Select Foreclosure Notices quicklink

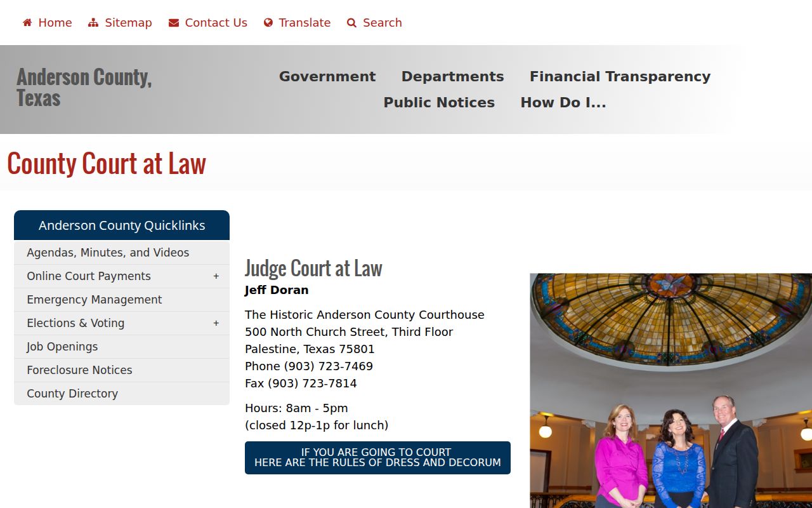[x=122, y=370]
